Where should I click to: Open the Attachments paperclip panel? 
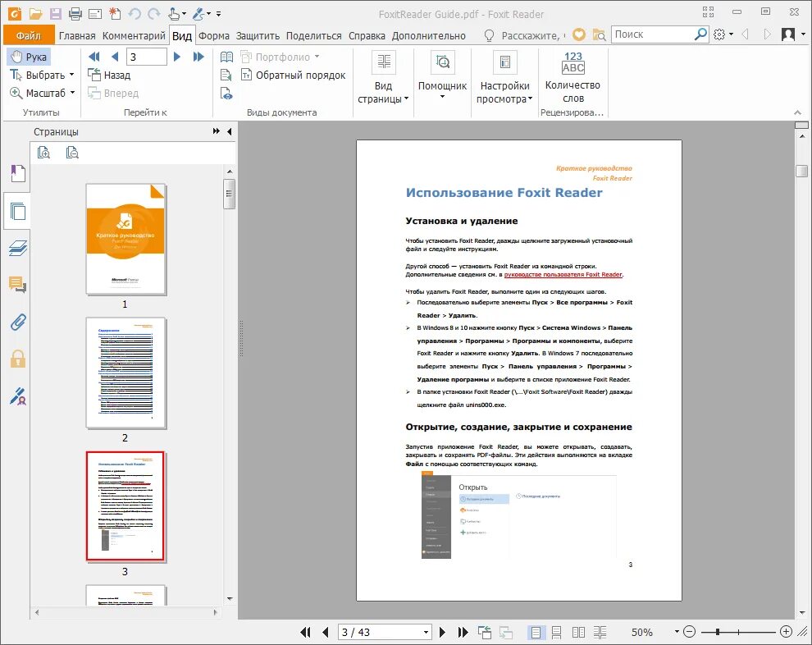click(x=18, y=322)
